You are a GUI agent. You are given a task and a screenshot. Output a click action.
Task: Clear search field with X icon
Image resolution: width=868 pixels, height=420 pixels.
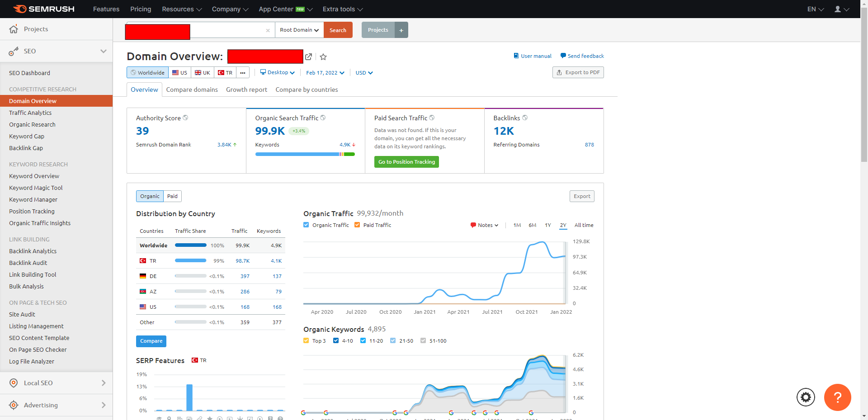(x=268, y=30)
